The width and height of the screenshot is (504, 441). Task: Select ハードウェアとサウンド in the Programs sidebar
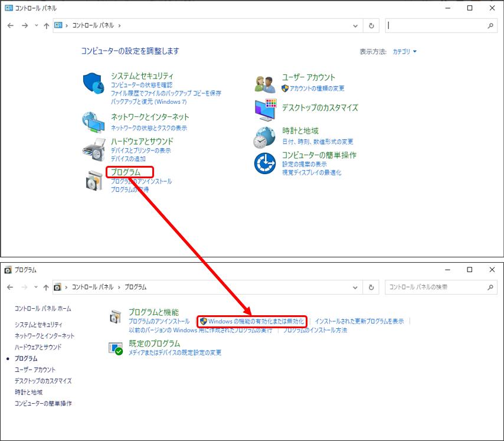pos(38,347)
